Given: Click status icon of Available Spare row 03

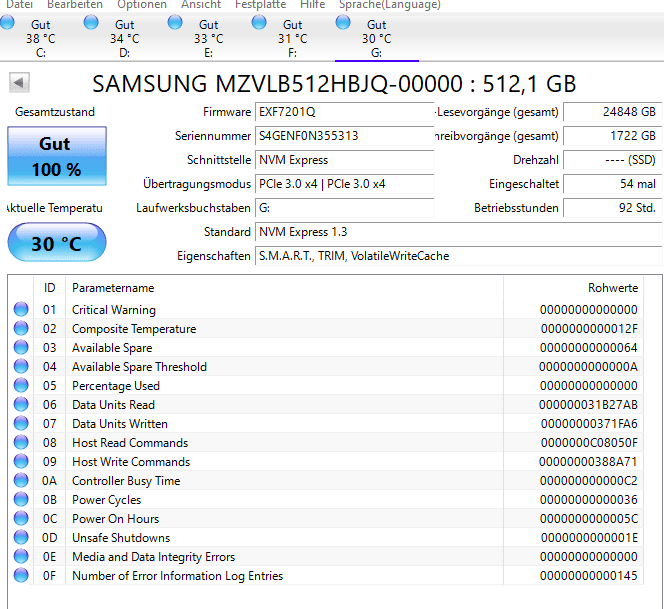Looking at the screenshot, I should [x=21, y=347].
